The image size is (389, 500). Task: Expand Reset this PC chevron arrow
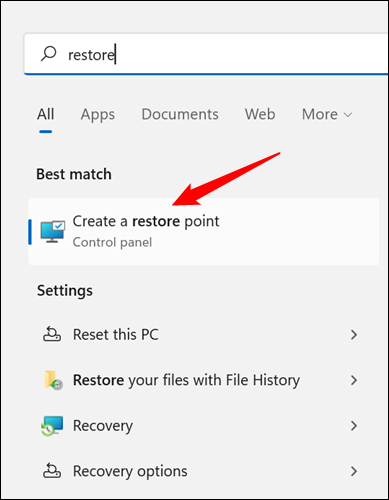[354, 335]
